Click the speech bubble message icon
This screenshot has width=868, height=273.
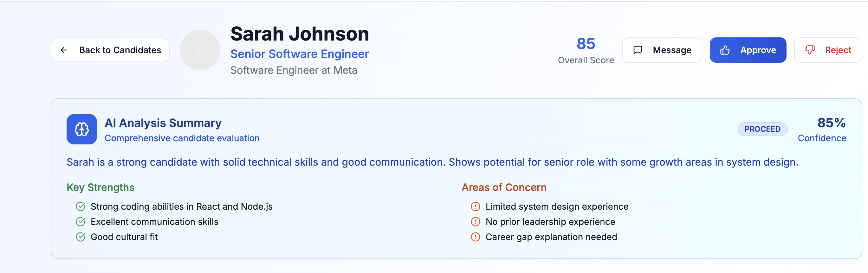(x=638, y=50)
